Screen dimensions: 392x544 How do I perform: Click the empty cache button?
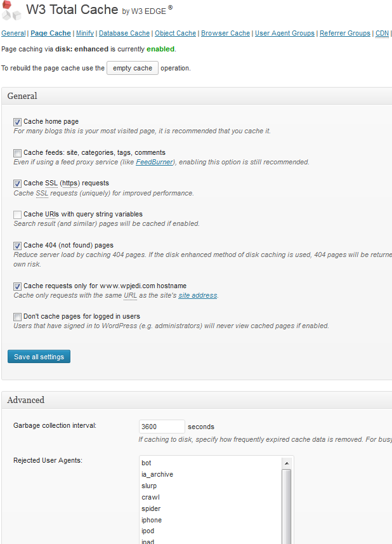coord(133,68)
